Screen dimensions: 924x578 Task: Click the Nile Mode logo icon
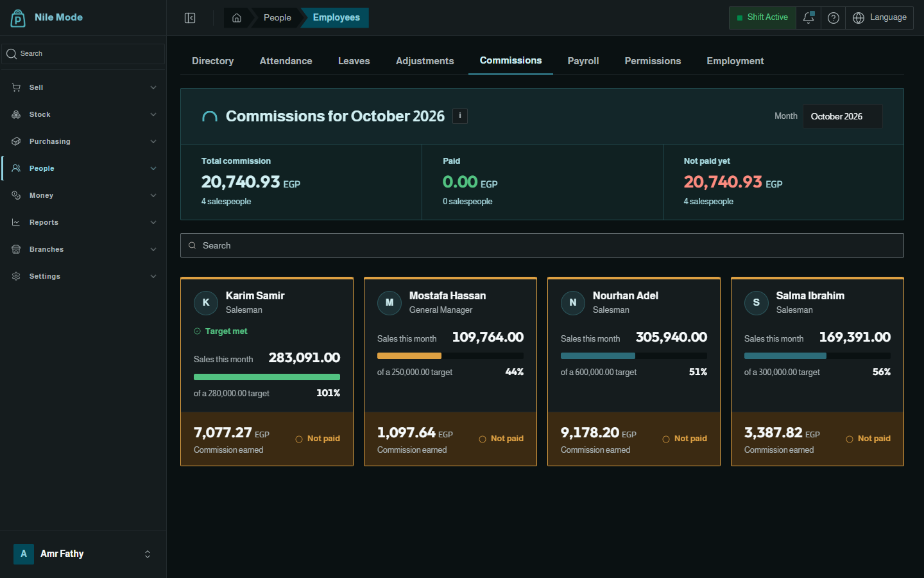18,18
